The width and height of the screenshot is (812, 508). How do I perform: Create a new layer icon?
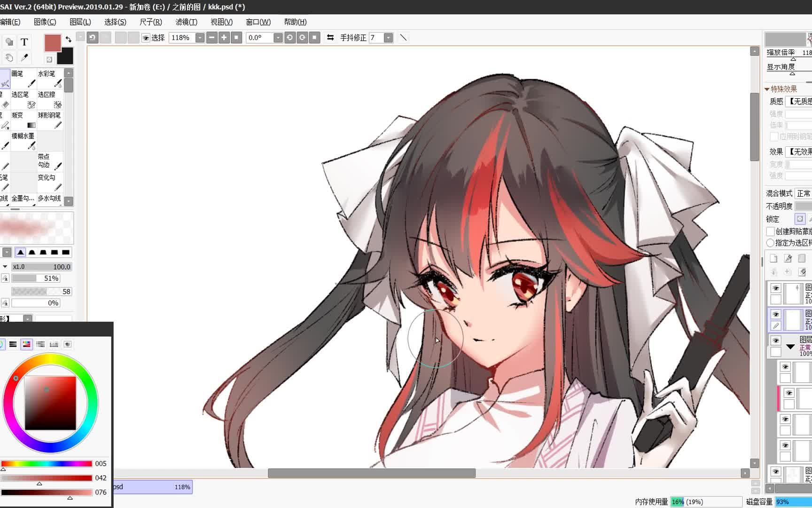tap(774, 258)
